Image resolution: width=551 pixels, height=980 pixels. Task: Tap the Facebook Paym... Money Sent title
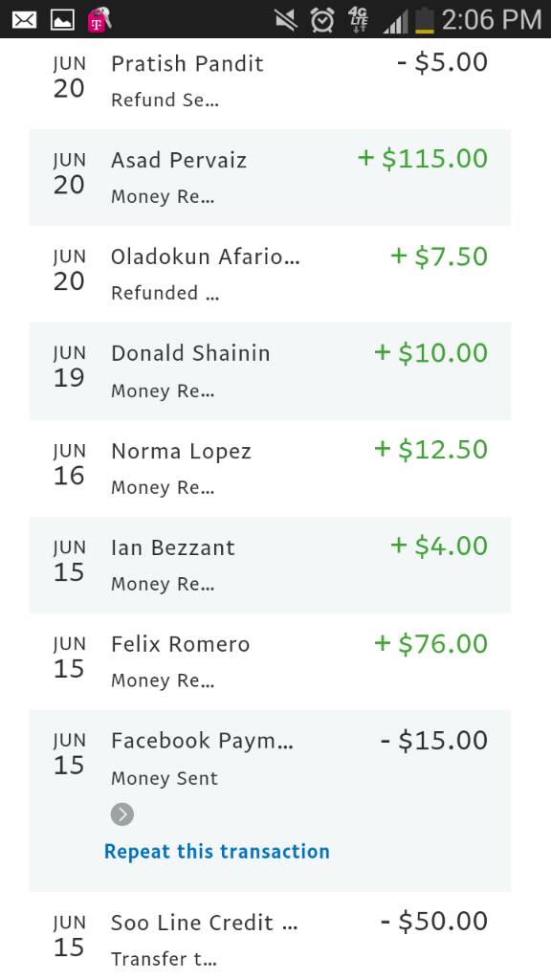pos(202,741)
